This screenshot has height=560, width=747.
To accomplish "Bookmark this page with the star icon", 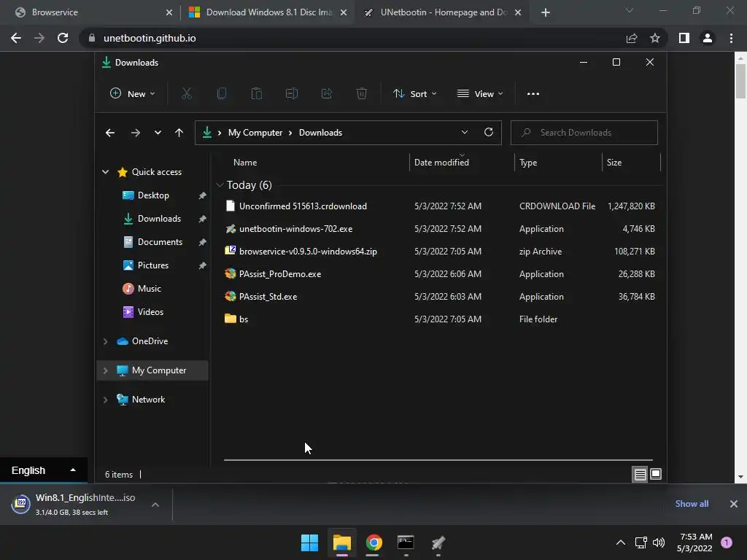I will pyautogui.click(x=655, y=38).
